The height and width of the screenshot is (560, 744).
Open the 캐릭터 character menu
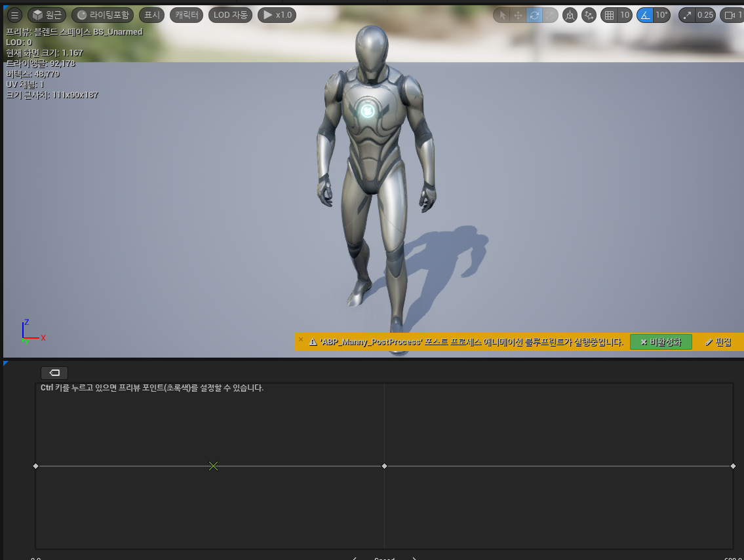pyautogui.click(x=186, y=15)
